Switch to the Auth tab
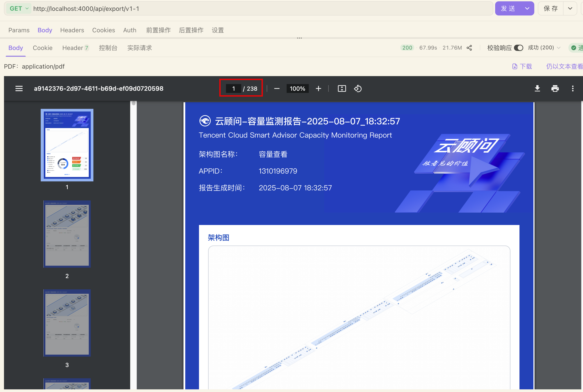583x392 pixels. (x=129, y=30)
